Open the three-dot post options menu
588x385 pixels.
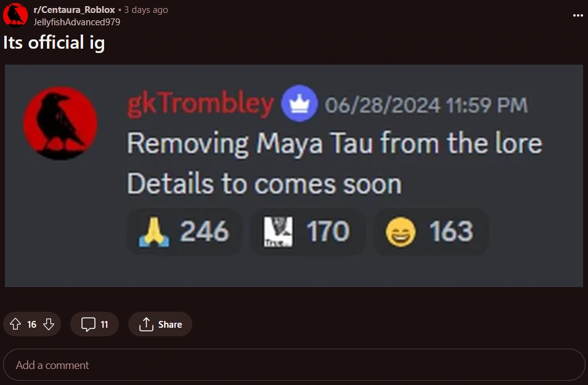(x=578, y=15)
